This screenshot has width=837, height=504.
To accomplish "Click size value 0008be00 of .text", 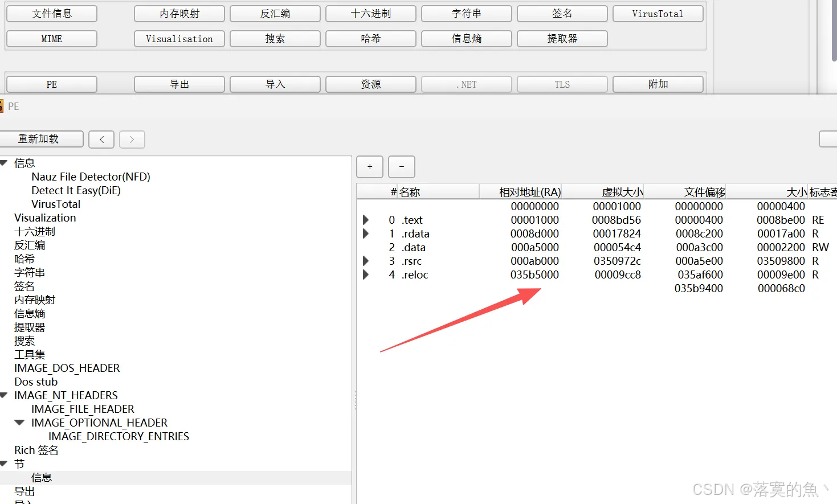I will pyautogui.click(x=781, y=220).
